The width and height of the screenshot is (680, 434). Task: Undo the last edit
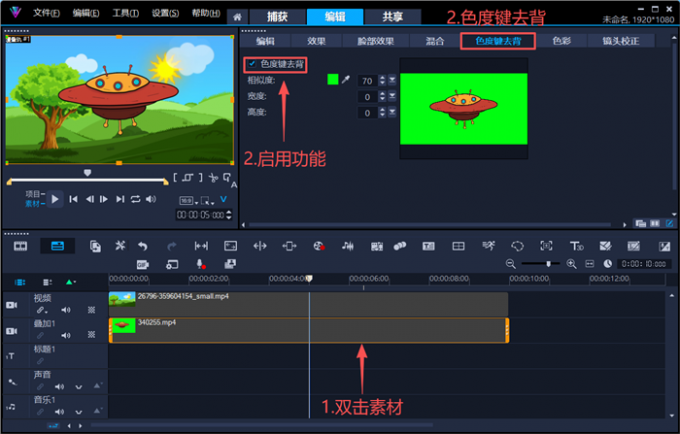pos(143,246)
